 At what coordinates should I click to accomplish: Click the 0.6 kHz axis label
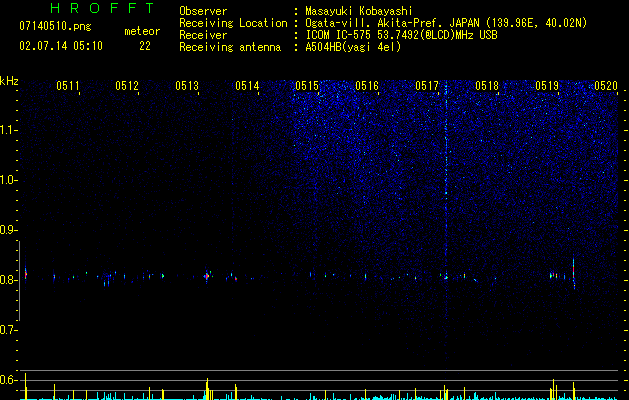tap(8, 380)
